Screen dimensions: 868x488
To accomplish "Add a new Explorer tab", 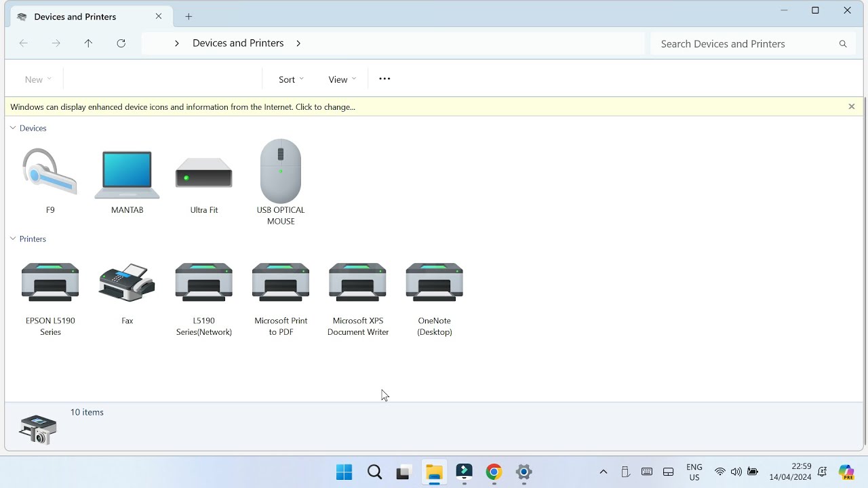I will [x=189, y=16].
